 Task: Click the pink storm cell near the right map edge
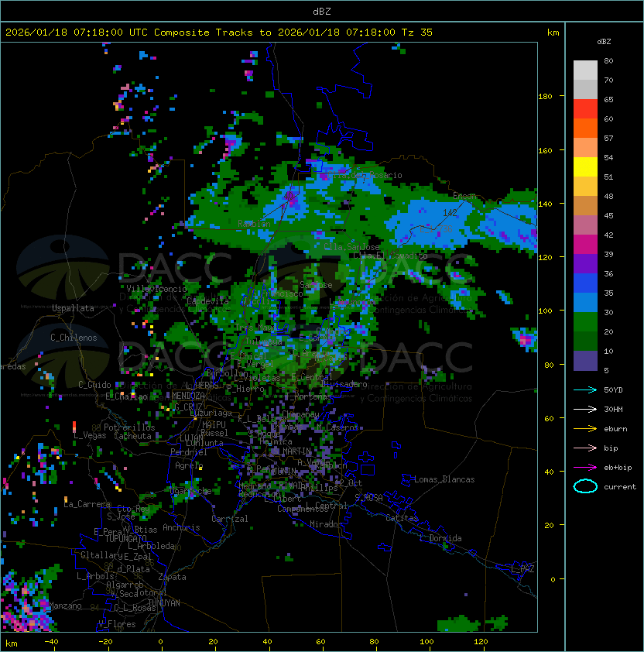[525, 340]
